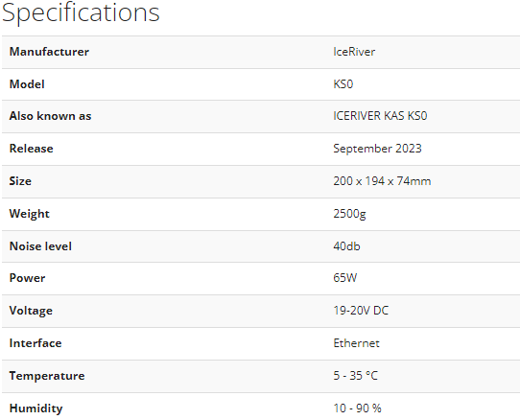Select the ICERIVER KAS KS0 text
Image resolution: width=520 pixels, height=420 pixels.
(x=380, y=116)
